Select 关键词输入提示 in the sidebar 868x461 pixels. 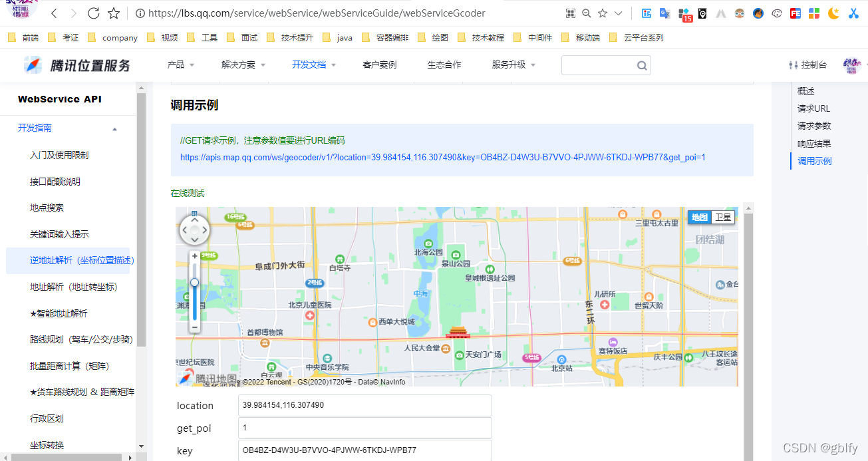tap(59, 234)
